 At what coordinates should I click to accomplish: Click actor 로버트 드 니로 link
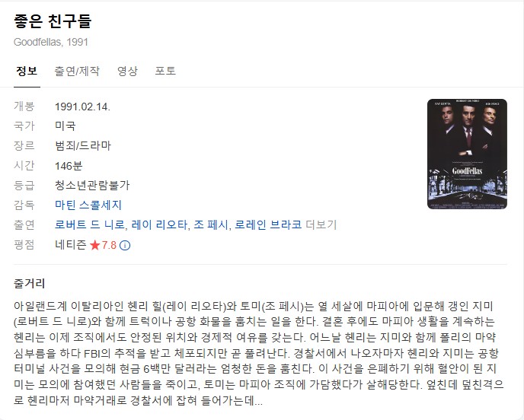(90, 224)
